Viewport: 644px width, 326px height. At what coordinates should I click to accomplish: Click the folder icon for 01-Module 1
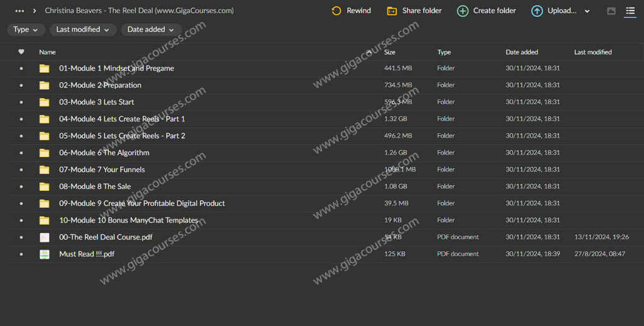[44, 68]
